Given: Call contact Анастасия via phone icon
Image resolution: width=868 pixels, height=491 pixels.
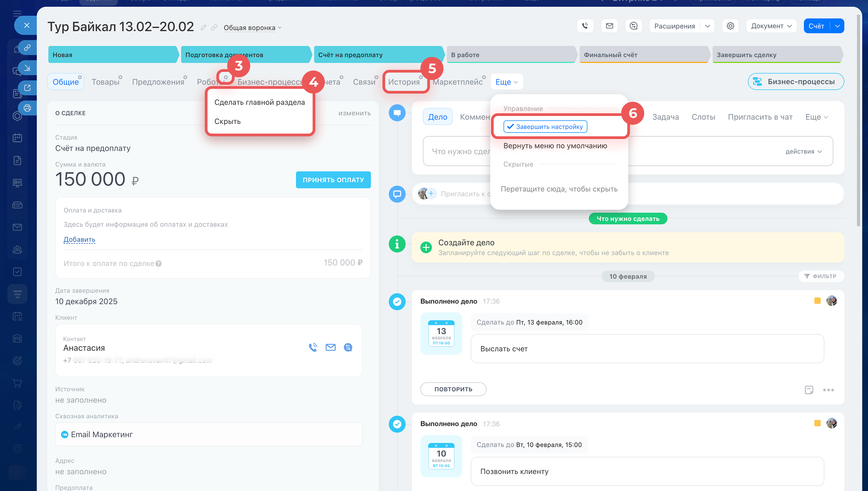Looking at the screenshot, I should click(313, 347).
